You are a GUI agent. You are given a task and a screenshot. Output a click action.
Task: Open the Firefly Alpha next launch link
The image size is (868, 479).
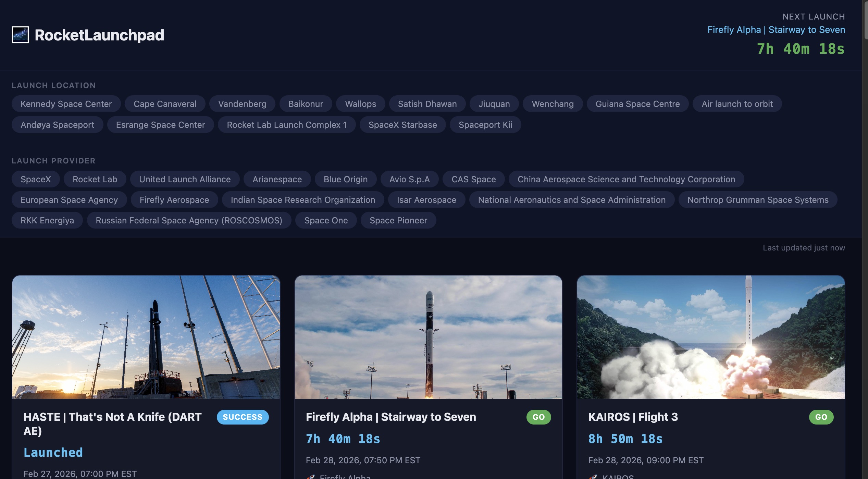(x=776, y=30)
